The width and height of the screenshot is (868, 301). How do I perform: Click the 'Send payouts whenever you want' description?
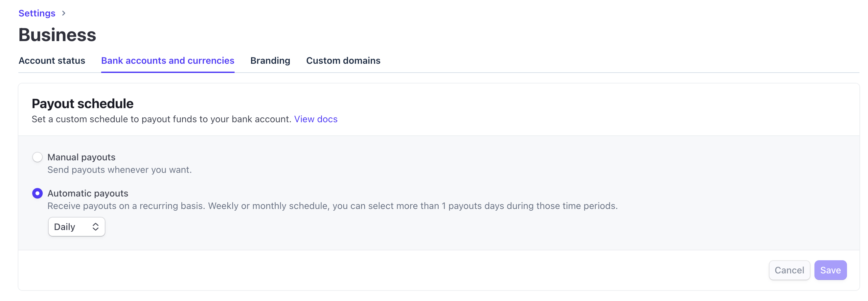pyautogui.click(x=119, y=170)
